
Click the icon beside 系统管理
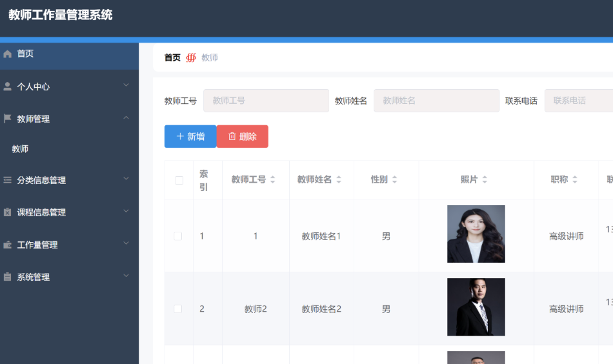click(x=8, y=277)
